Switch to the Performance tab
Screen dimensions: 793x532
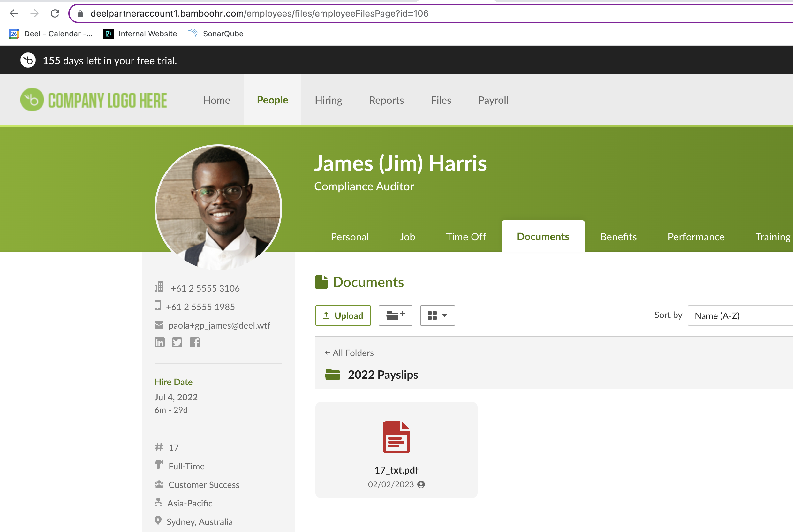point(696,237)
